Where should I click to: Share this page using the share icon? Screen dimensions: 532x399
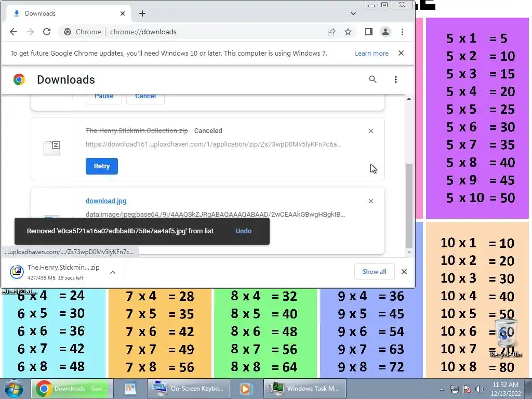click(x=331, y=32)
